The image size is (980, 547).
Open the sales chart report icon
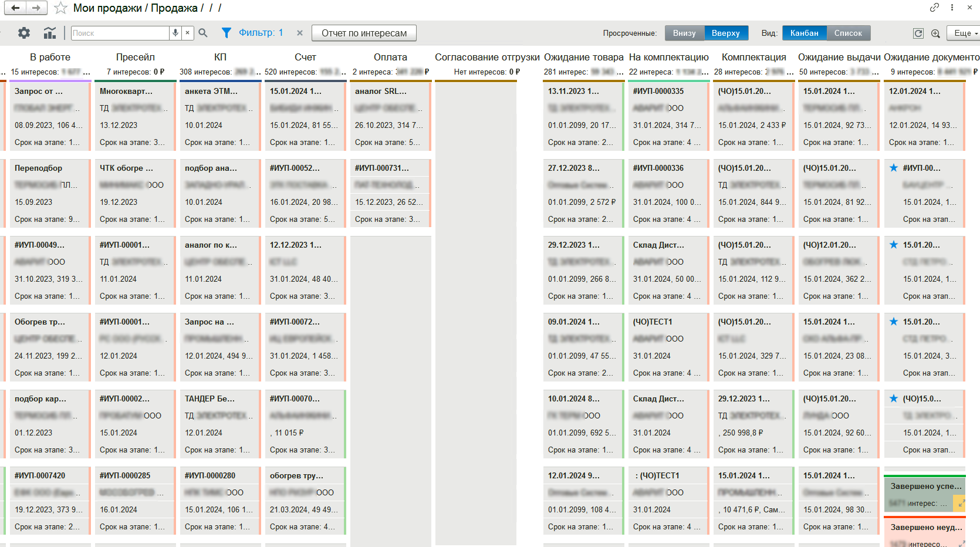coord(50,33)
